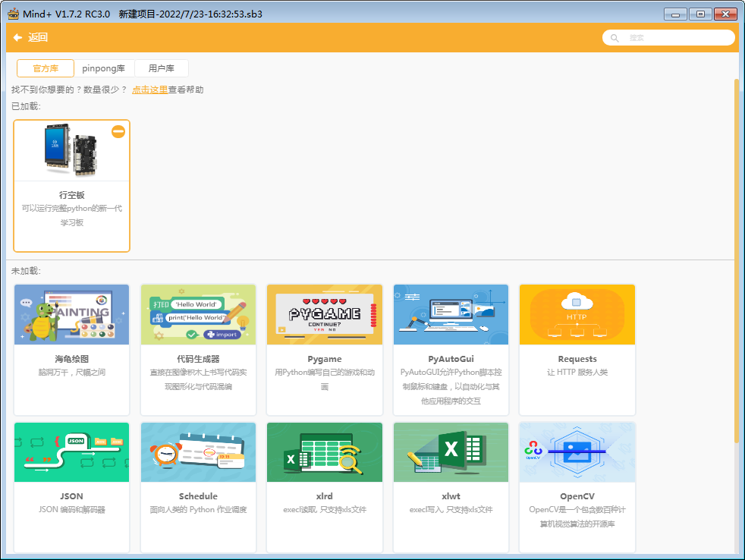The image size is (745, 560).
Task: Click the 海龟绘图 title
Action: point(72,359)
